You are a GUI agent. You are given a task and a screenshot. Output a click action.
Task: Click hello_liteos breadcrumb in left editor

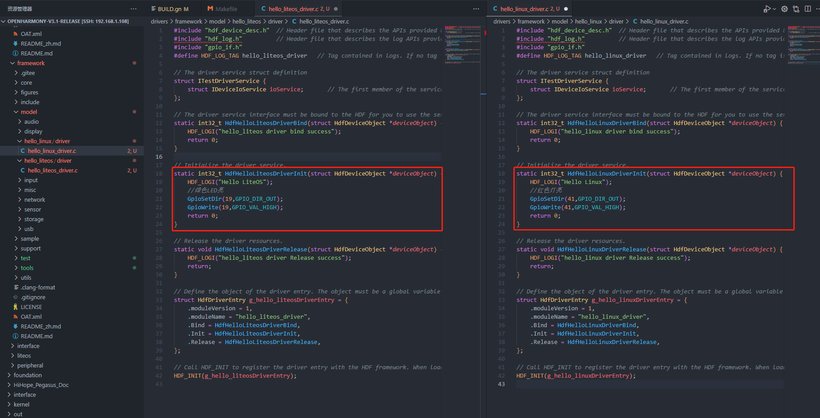tap(246, 21)
